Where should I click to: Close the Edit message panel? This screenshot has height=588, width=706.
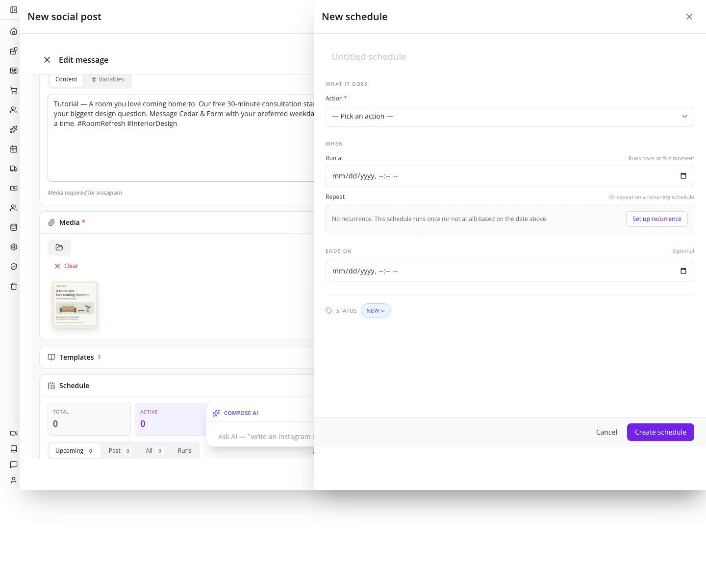[x=47, y=60]
